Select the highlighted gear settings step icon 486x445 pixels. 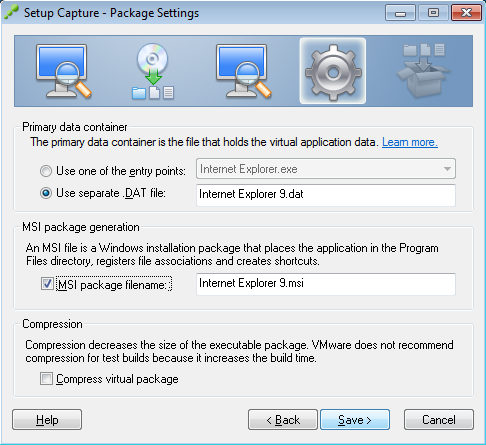[333, 71]
